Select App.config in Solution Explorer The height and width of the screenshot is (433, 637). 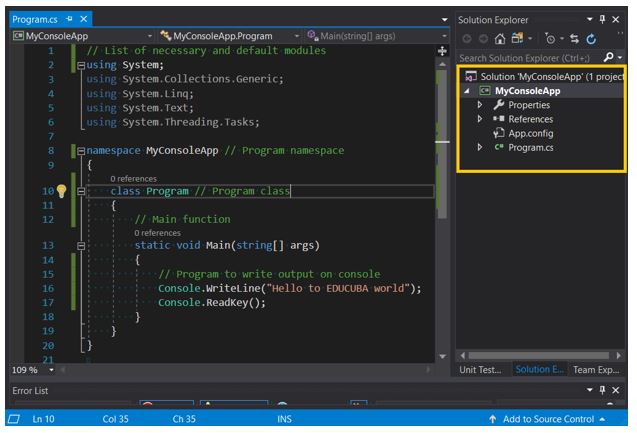click(x=530, y=133)
